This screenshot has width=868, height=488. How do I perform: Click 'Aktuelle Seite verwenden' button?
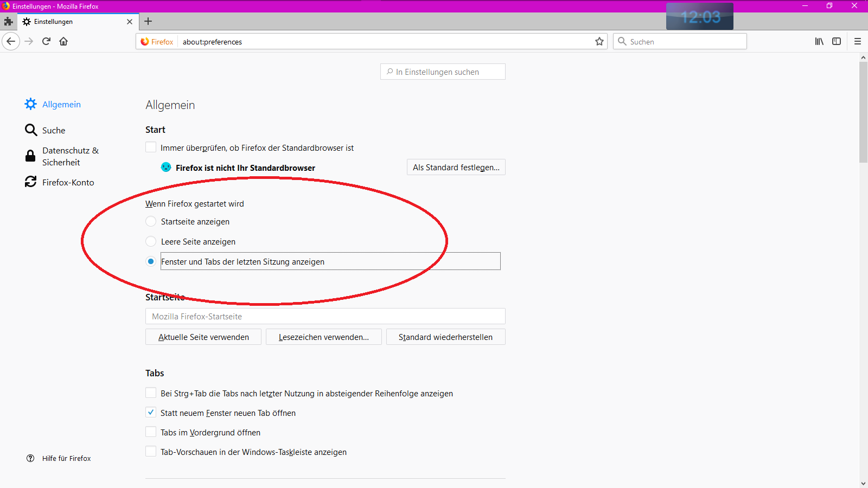[x=203, y=337]
